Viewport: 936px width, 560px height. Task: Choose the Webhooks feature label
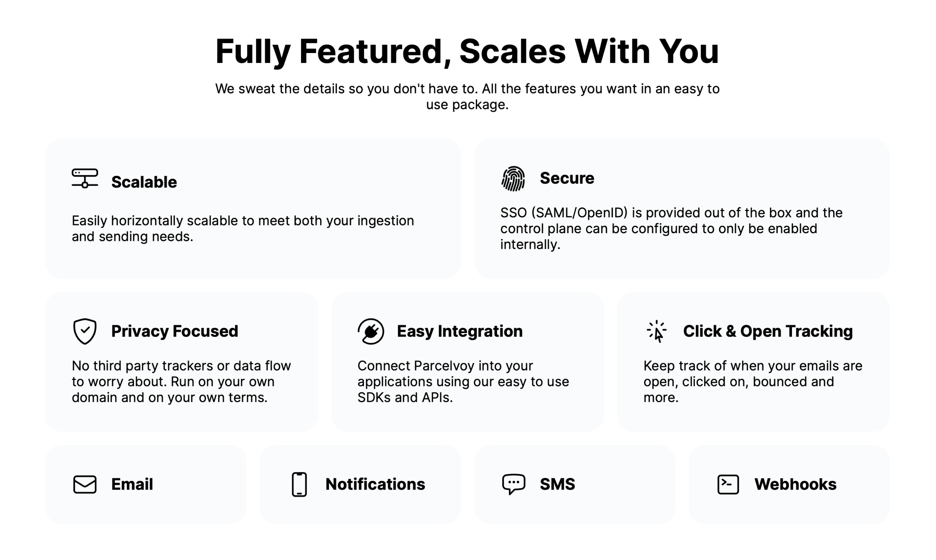pos(796,484)
